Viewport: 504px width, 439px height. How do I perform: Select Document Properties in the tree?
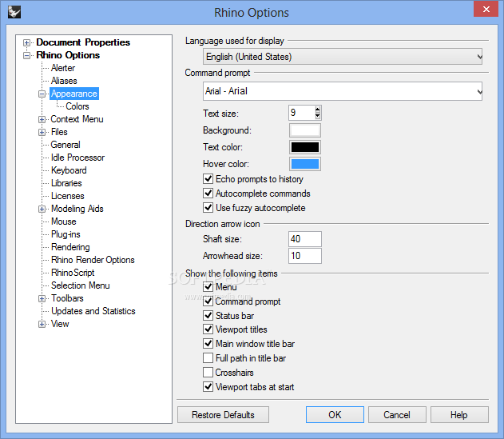pos(83,42)
